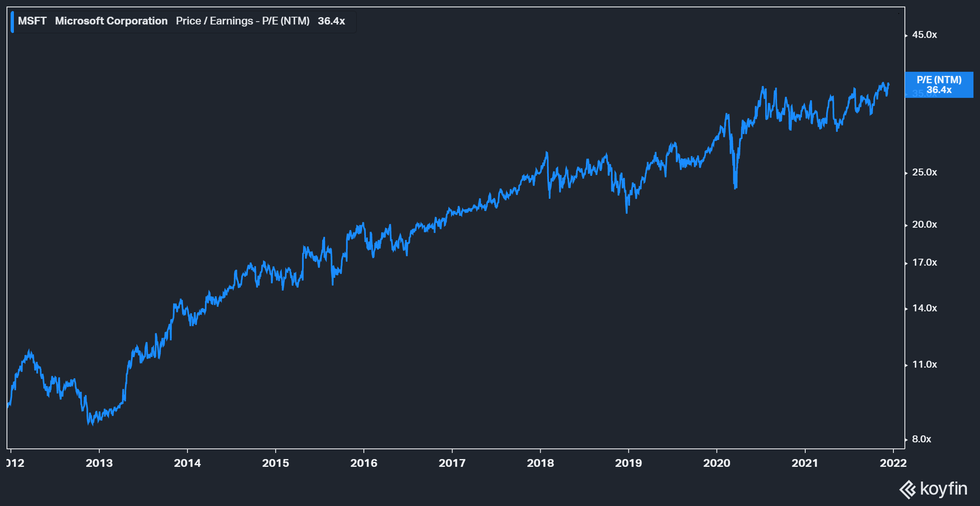This screenshot has width=980, height=506.
Task: Click the 14.0x y-axis label
Action: [x=924, y=308]
